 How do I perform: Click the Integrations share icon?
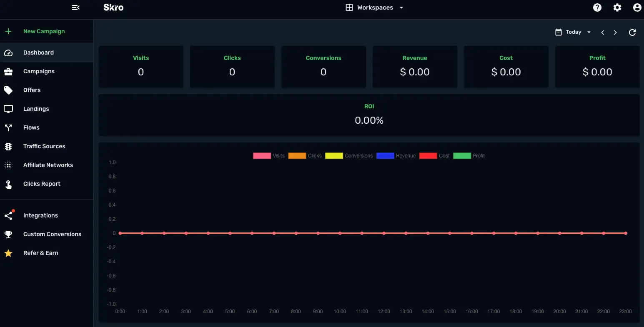[8, 215]
